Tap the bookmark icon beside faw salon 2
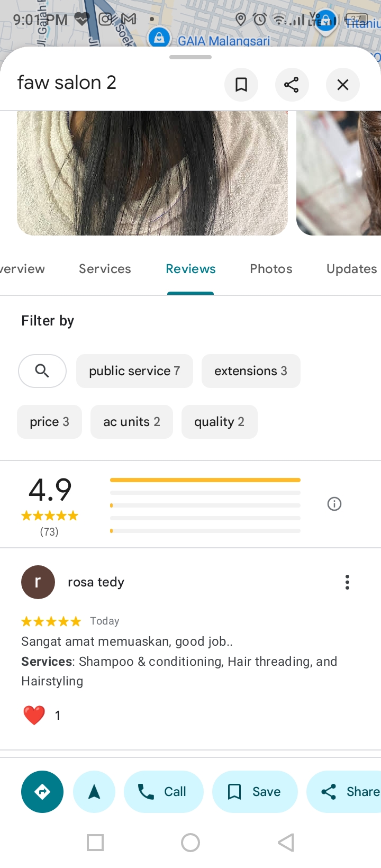 (x=241, y=84)
